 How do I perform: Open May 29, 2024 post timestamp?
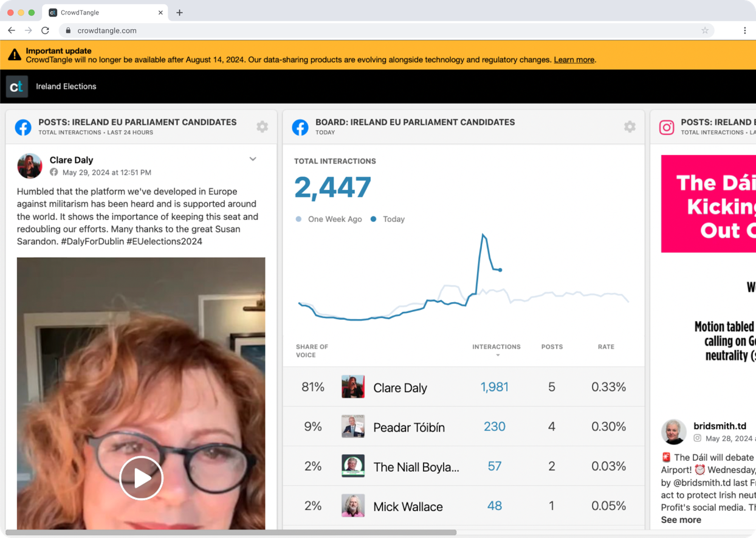[107, 173]
